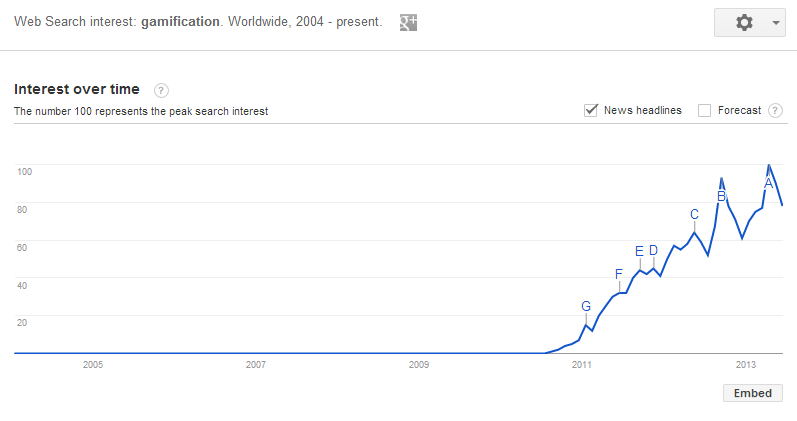Image resolution: width=797 pixels, height=421 pixels.
Task: Select news headline marker D
Action: pyautogui.click(x=654, y=250)
